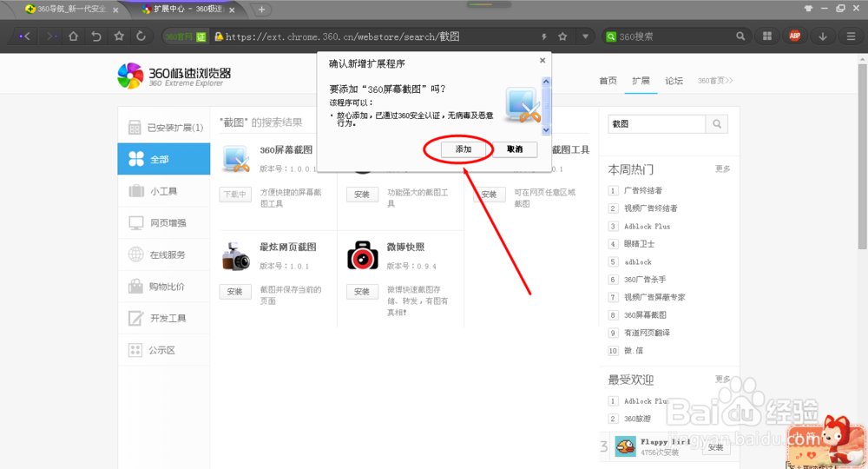The image size is (868, 469).
Task: Close the 确认新增扩展程序 dialog
Action: pos(542,60)
